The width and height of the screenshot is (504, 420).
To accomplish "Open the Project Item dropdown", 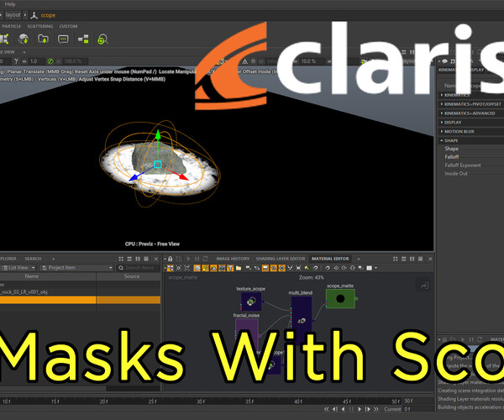I will [76, 268].
